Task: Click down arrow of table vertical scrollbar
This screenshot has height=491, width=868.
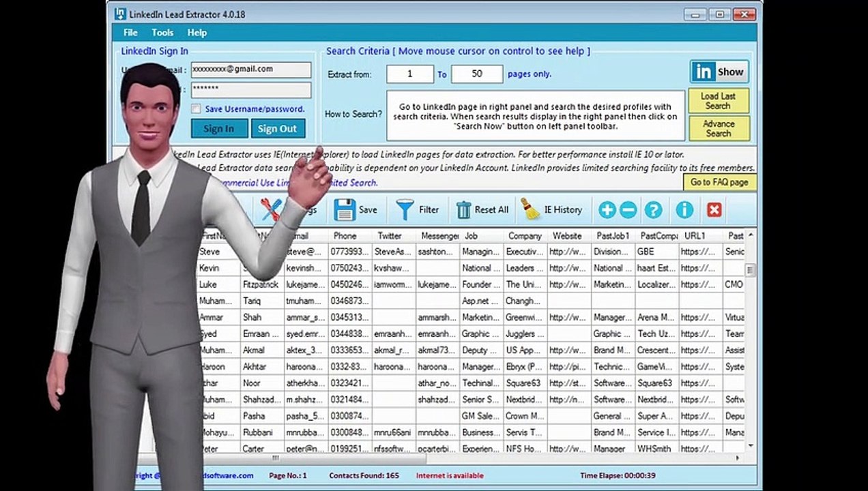Action: click(751, 445)
